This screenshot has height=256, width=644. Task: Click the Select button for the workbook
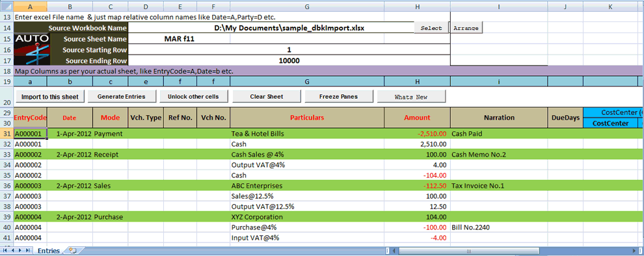(431, 29)
